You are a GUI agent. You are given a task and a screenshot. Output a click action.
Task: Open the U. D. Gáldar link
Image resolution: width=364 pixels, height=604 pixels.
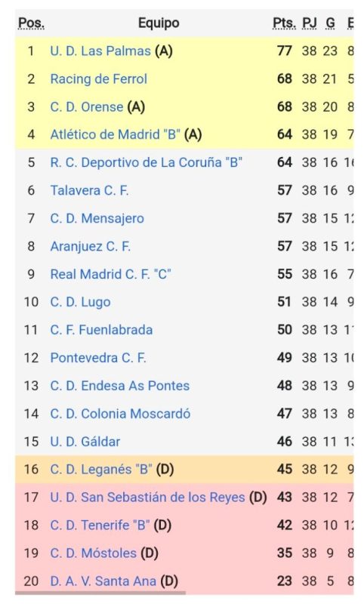pyautogui.click(x=85, y=442)
